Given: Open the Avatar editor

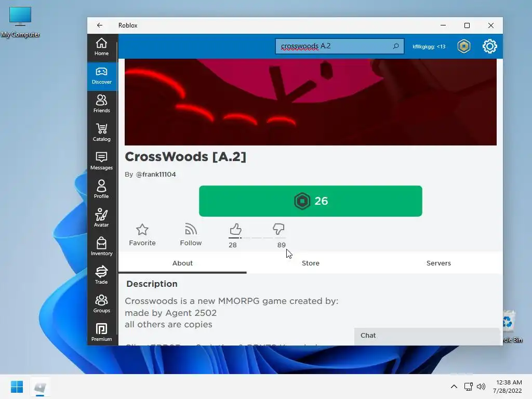Looking at the screenshot, I should pos(101,218).
